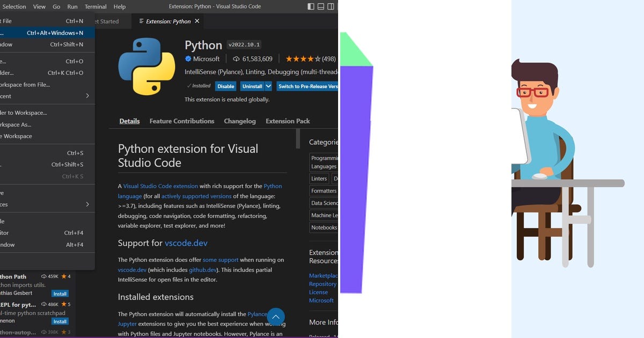The width and height of the screenshot is (644, 338).
Task: Click the Repository link under Extension Resources
Action: [324, 284]
